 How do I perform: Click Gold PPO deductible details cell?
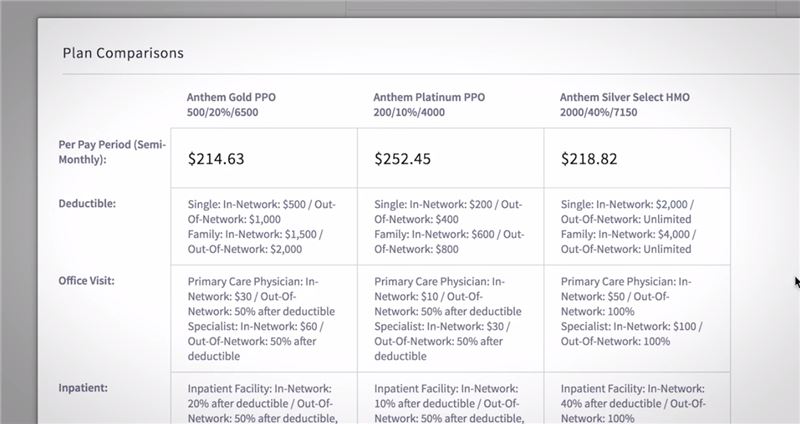[x=264, y=227]
